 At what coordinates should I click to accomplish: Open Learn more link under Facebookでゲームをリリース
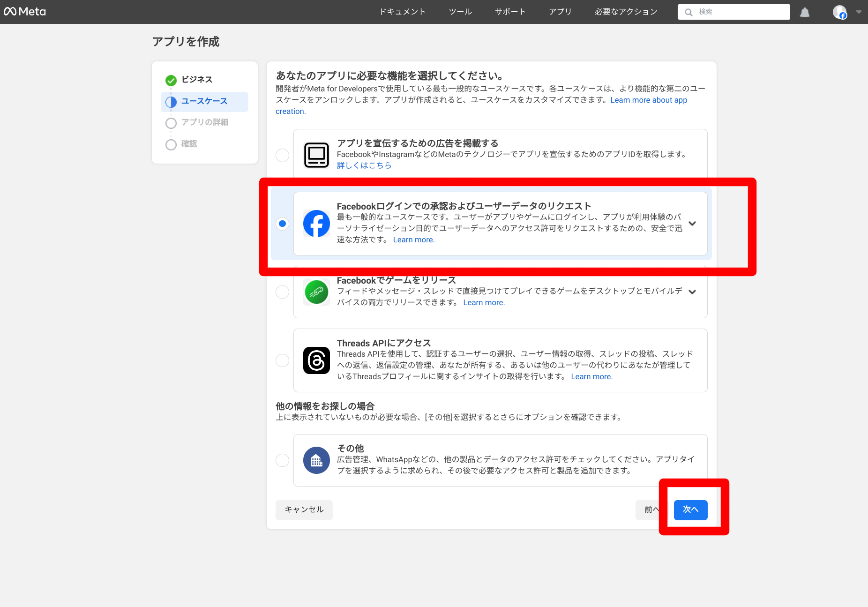click(x=484, y=303)
